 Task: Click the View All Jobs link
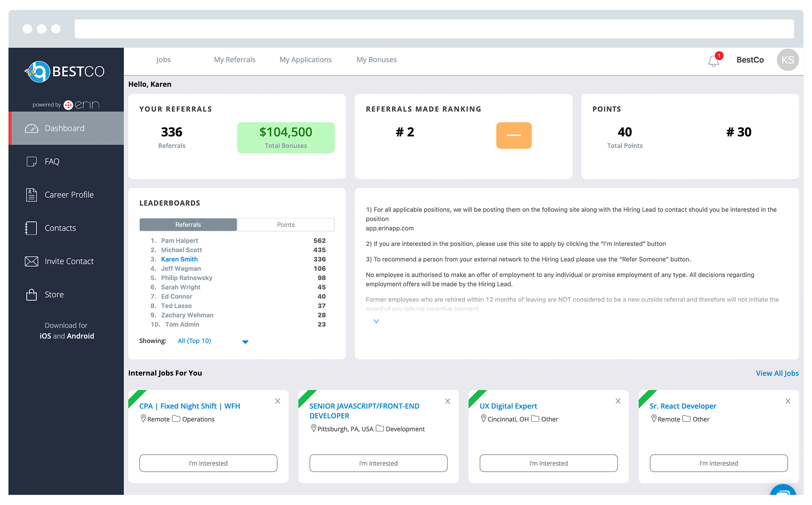click(777, 373)
